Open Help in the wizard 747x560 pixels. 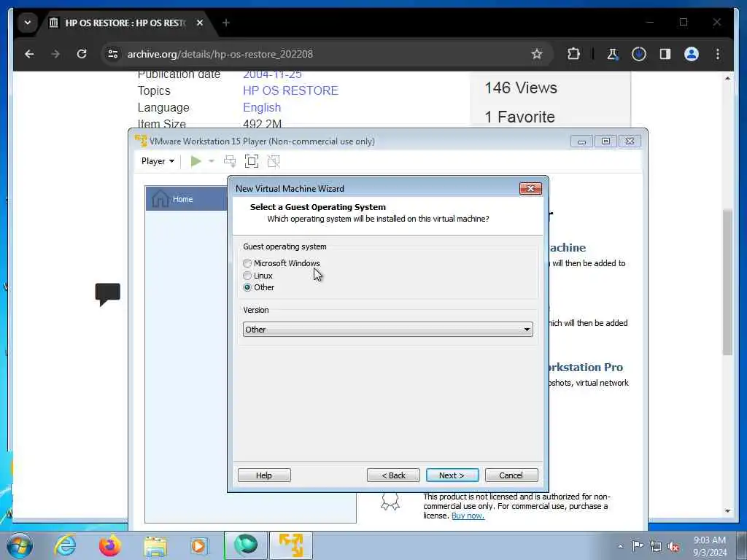point(264,475)
